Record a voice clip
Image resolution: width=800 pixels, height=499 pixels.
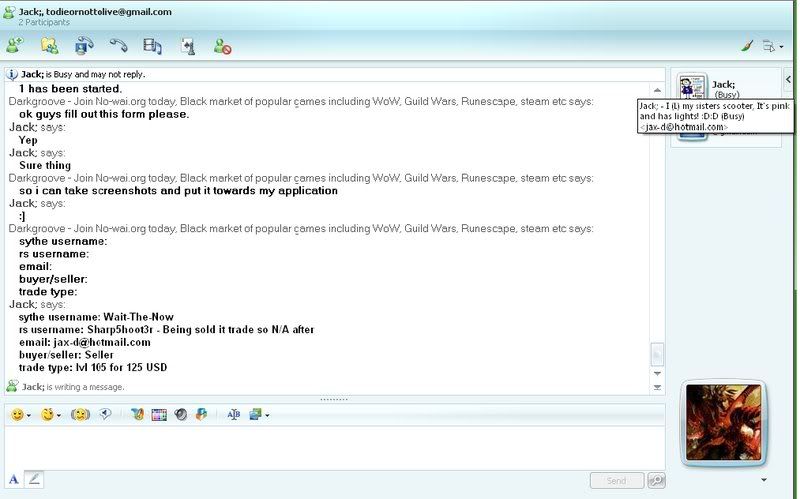click(x=105, y=414)
